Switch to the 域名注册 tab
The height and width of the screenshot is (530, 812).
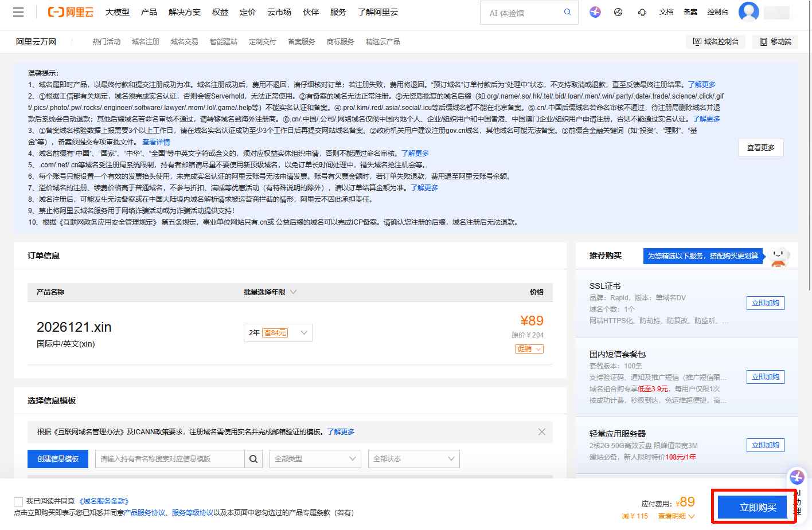(x=145, y=41)
